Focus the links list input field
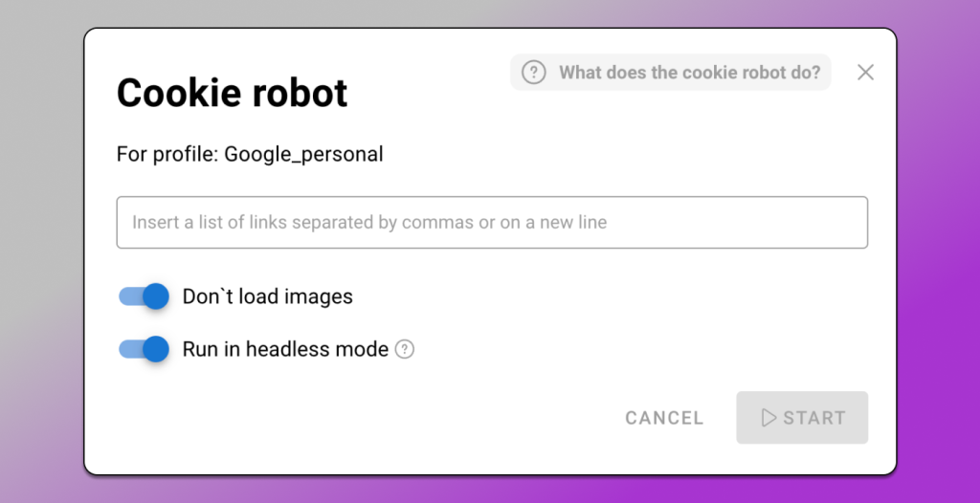Viewport: 980px width, 503px height. tap(492, 223)
